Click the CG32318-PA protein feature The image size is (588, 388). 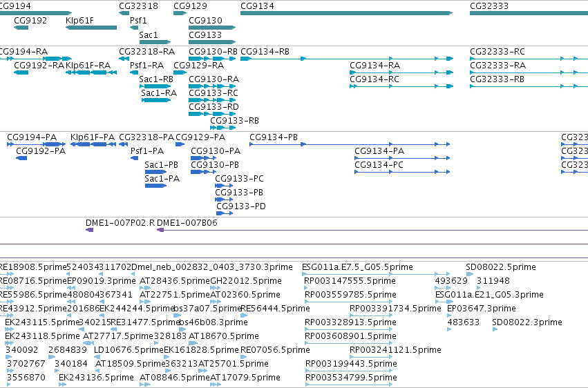point(124,144)
